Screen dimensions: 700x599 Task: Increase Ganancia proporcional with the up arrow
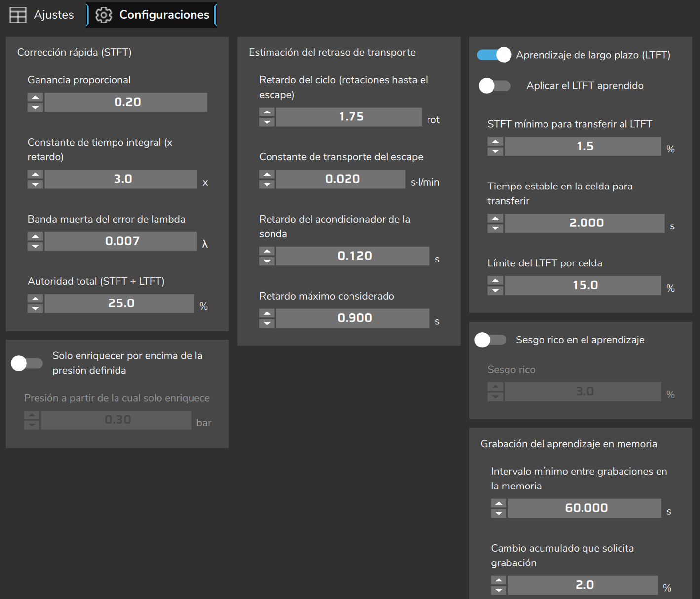point(35,98)
